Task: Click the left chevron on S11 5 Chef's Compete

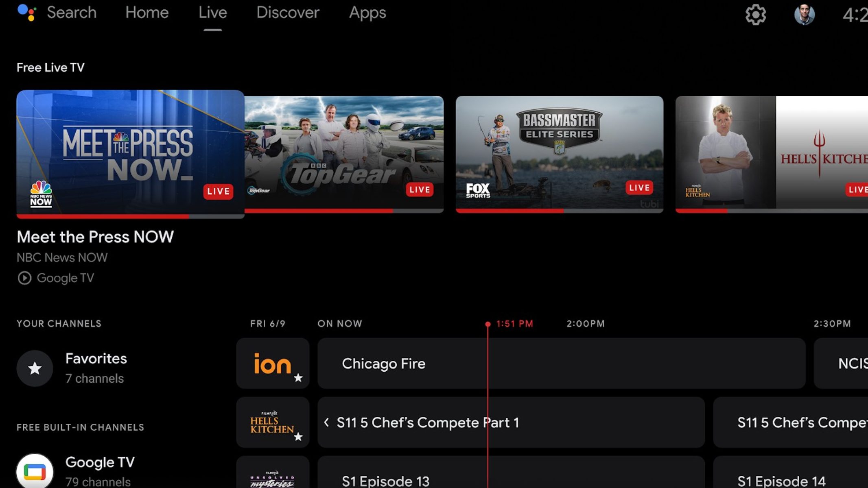Action: pos(326,423)
